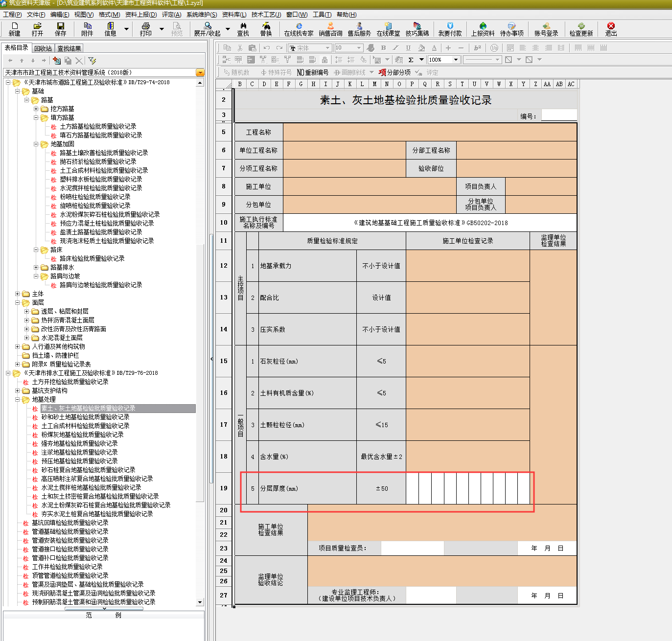
Task: Click the fill color bucket icon
Action: coord(421,48)
